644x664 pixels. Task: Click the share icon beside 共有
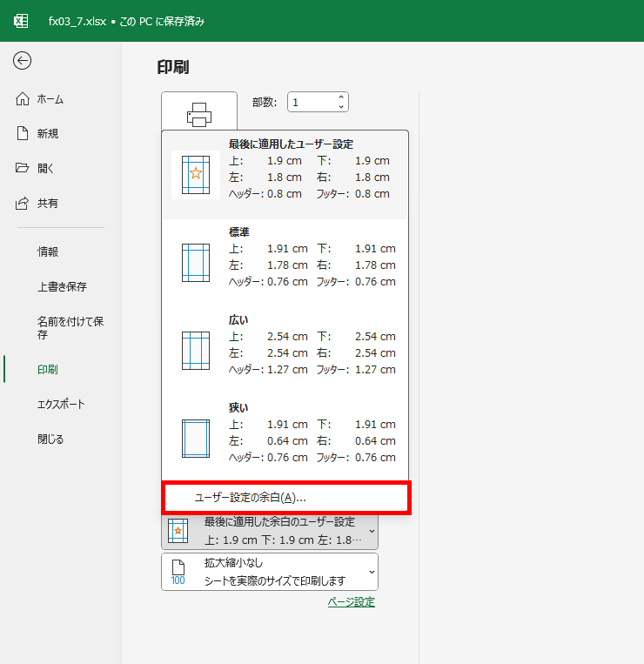click(x=23, y=204)
